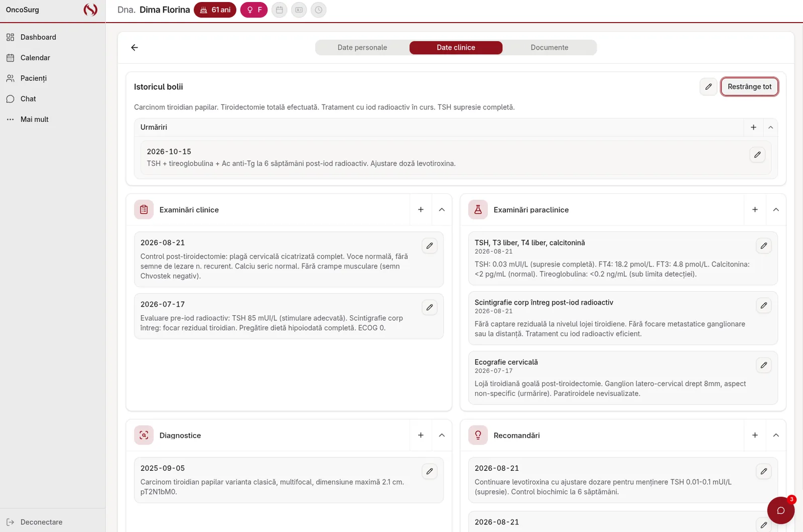Switch to Documente tab
Image resolution: width=803 pixels, height=532 pixels.
click(550, 48)
